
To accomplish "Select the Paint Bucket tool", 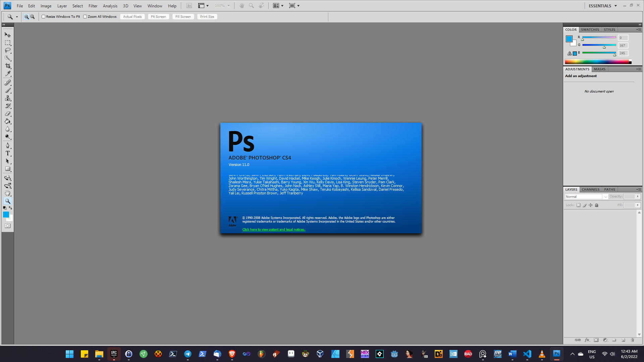I will (x=8, y=121).
